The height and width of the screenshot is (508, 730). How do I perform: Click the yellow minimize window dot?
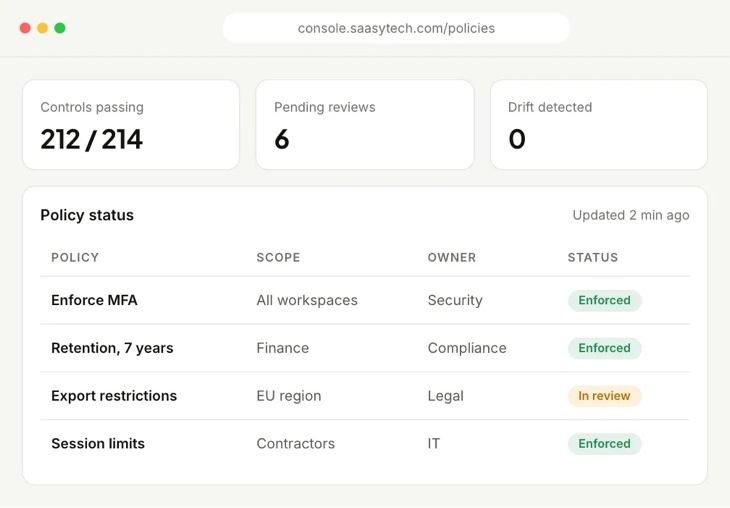[x=42, y=28]
